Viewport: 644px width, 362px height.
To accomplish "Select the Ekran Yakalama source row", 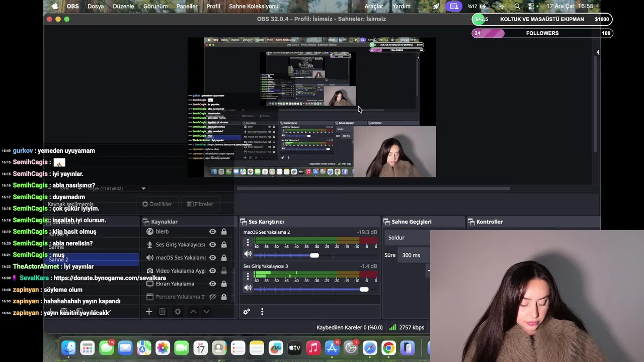I will (x=186, y=284).
